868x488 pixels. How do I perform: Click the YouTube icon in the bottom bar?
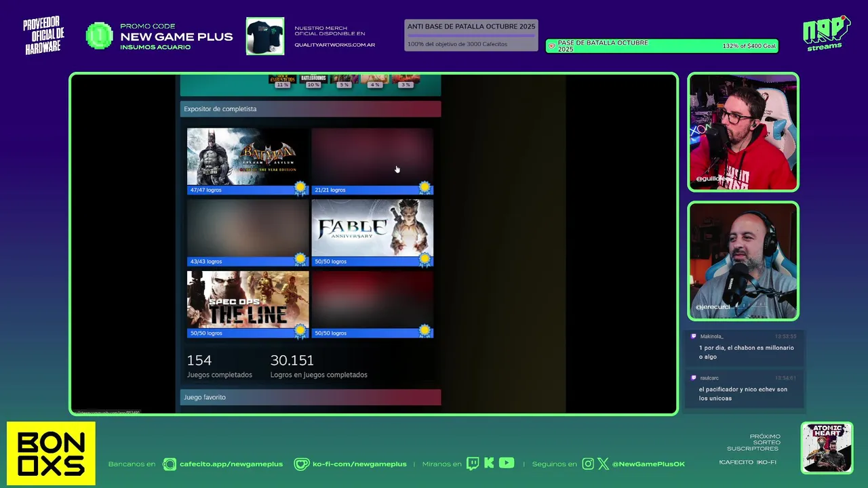[507, 463]
